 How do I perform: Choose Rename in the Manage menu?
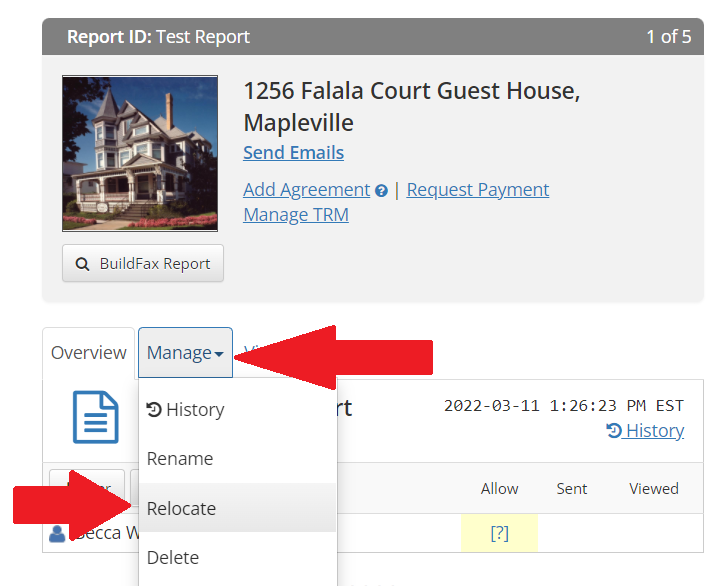point(180,459)
